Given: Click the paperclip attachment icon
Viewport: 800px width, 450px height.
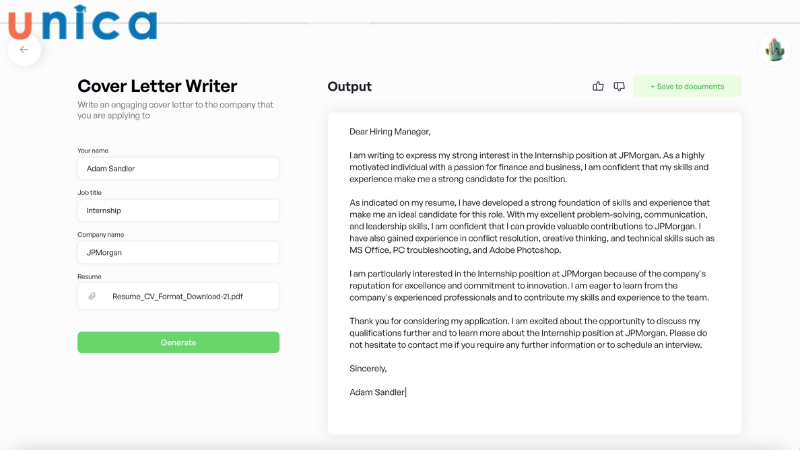Looking at the screenshot, I should click(92, 296).
